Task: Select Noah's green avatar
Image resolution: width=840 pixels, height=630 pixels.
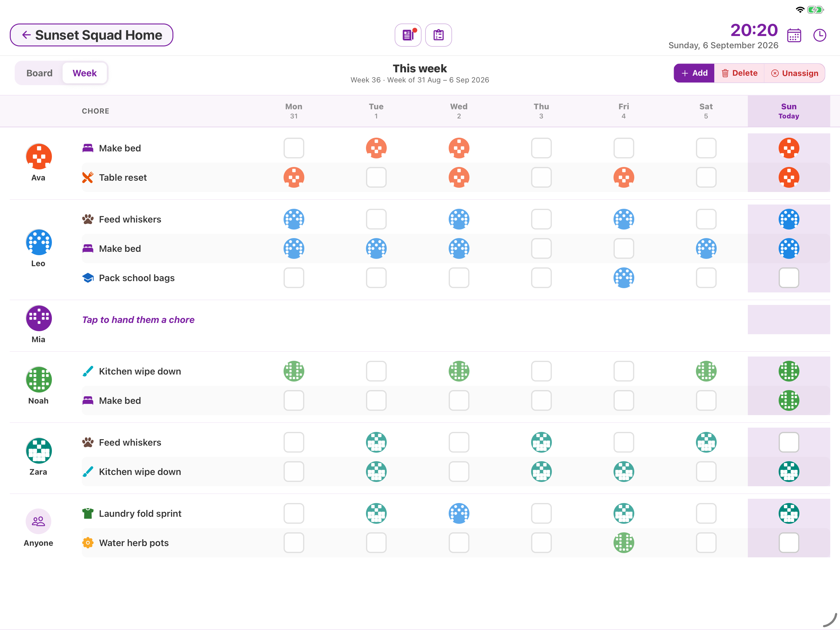Action: coord(39,380)
